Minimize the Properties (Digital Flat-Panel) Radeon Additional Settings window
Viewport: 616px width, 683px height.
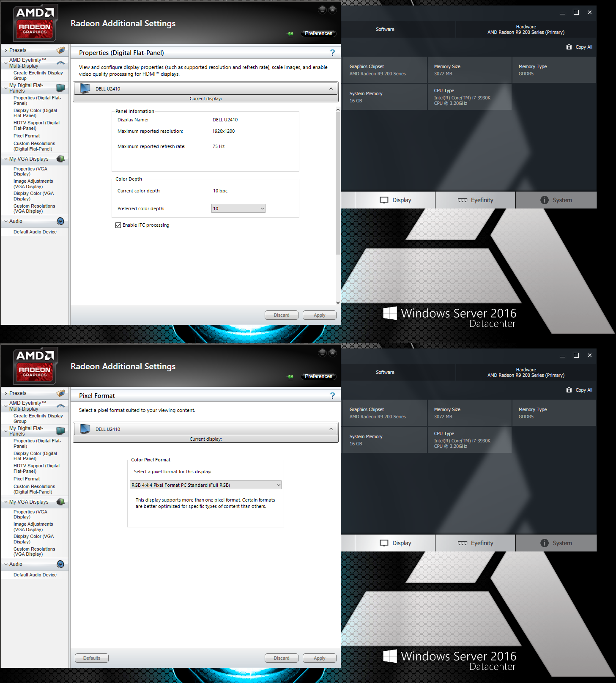pyautogui.click(x=323, y=10)
